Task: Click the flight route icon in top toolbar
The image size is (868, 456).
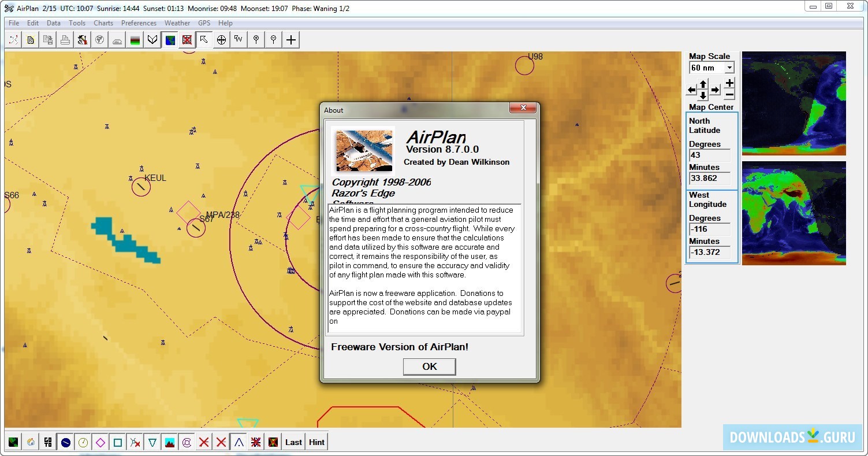Action: point(13,39)
